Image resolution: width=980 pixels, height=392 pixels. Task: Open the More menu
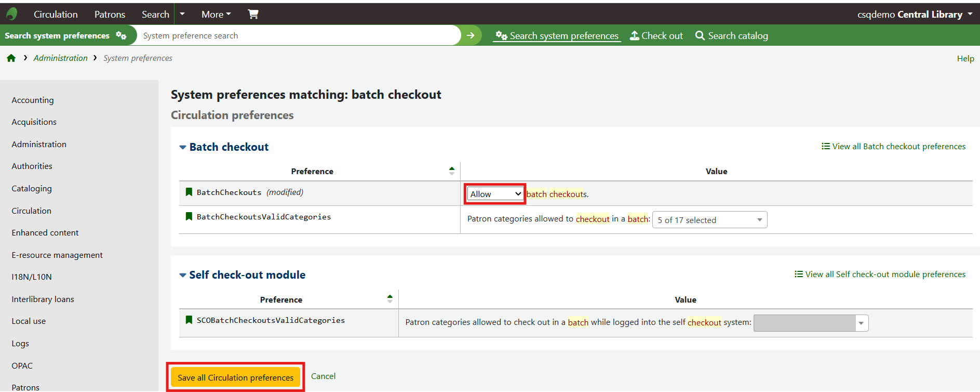216,14
